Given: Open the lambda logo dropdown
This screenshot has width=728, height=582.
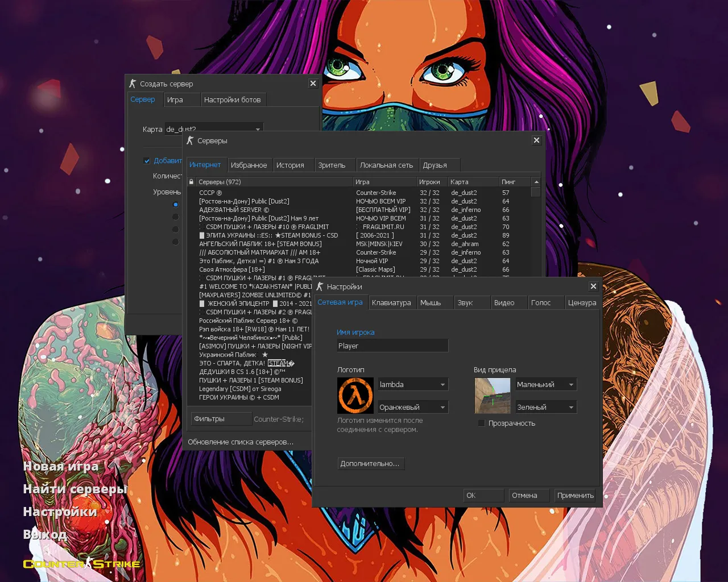Looking at the screenshot, I should [413, 385].
